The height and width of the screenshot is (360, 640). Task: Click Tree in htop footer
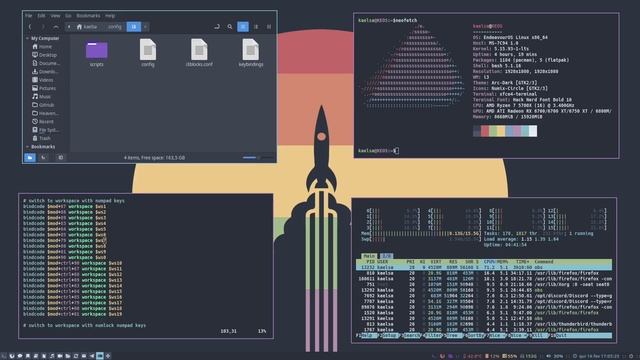454,336
